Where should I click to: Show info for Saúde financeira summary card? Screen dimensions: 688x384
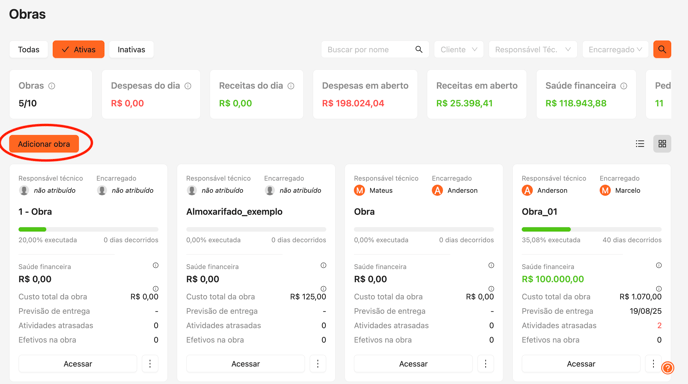(x=624, y=86)
